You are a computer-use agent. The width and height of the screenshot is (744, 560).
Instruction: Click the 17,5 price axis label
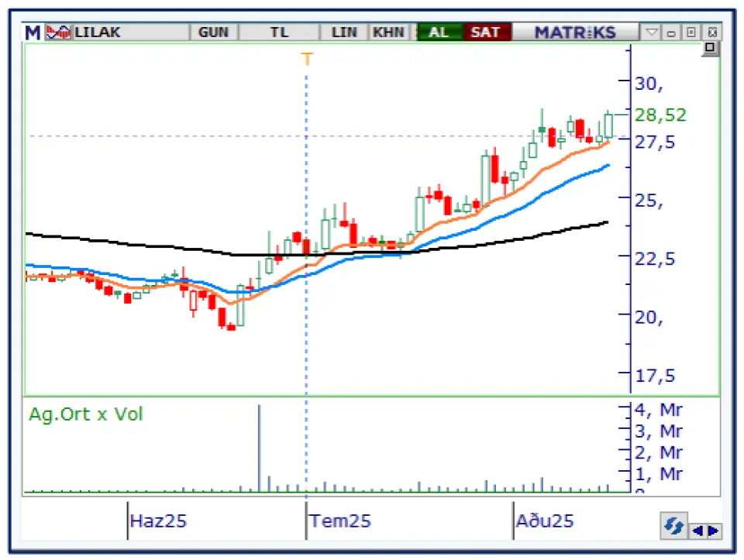655,376
